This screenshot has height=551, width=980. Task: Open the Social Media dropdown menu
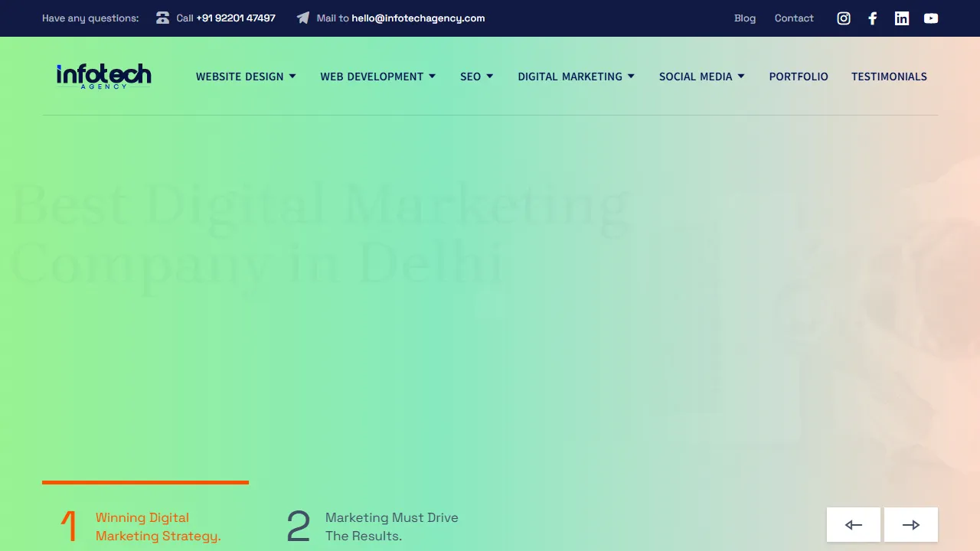[x=701, y=77]
